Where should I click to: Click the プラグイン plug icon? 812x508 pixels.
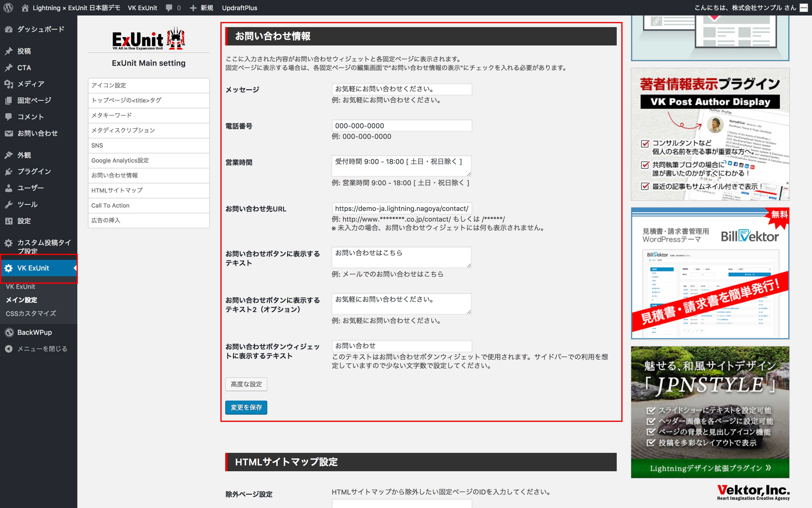coord(9,171)
